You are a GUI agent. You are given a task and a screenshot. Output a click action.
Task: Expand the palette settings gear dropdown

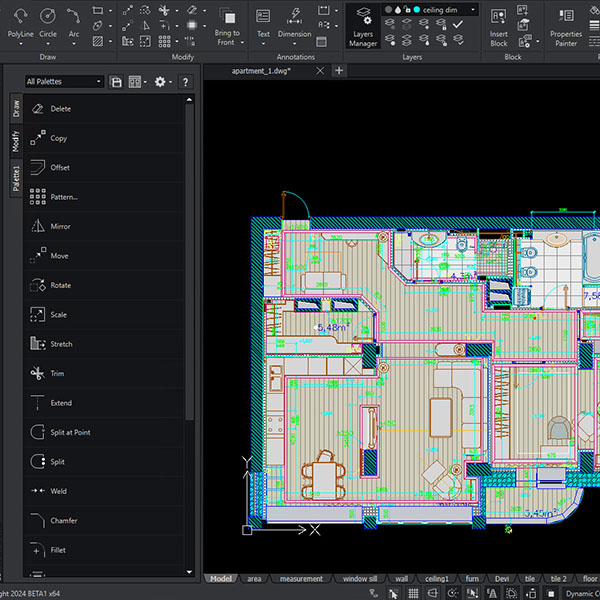(x=162, y=82)
